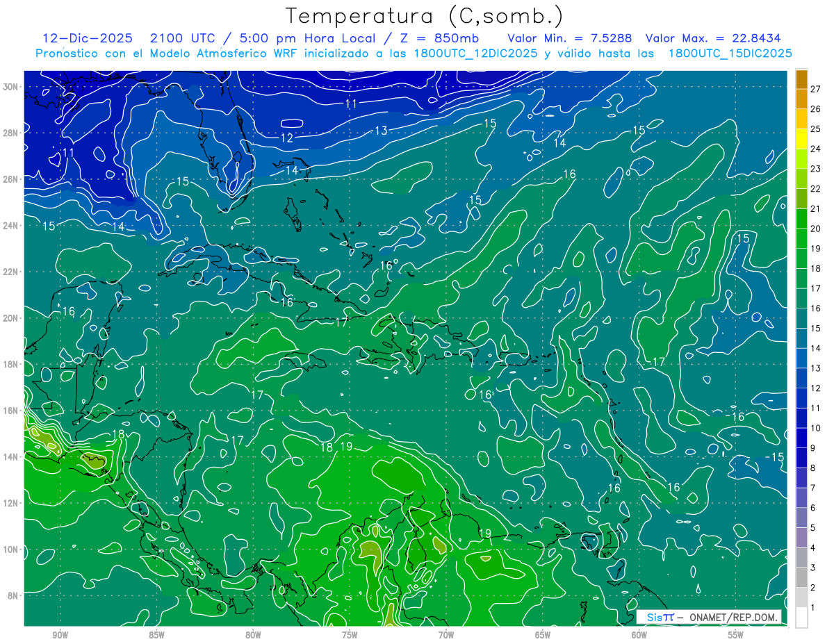Screen dimensions: 834x644
Task: Click the '20N' latitude axis label
Action: click(x=12, y=318)
